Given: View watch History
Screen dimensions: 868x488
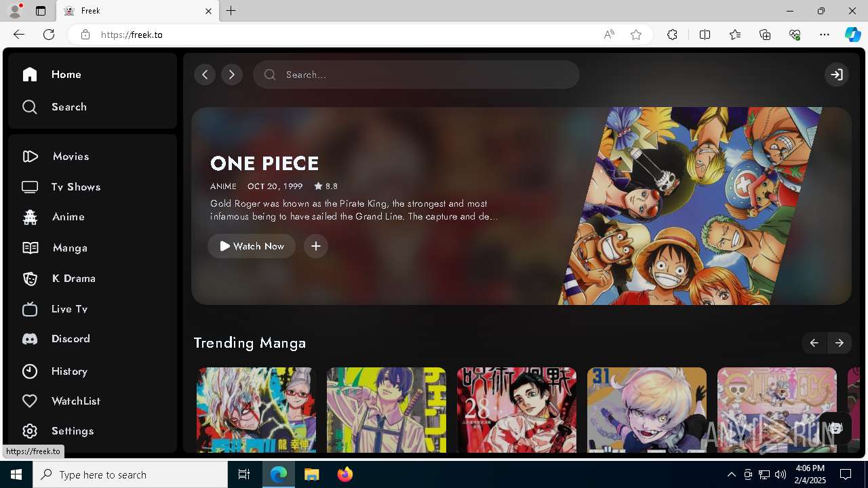Looking at the screenshot, I should pyautogui.click(x=54, y=371).
